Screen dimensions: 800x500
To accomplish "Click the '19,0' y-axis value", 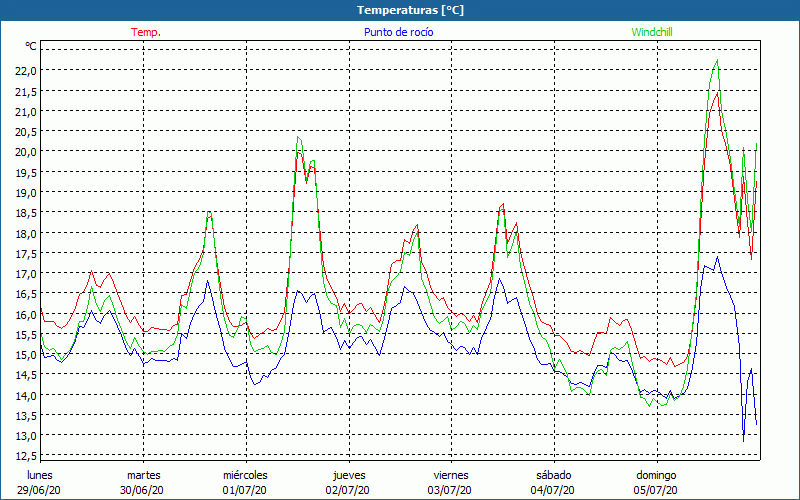I will click(26, 193).
